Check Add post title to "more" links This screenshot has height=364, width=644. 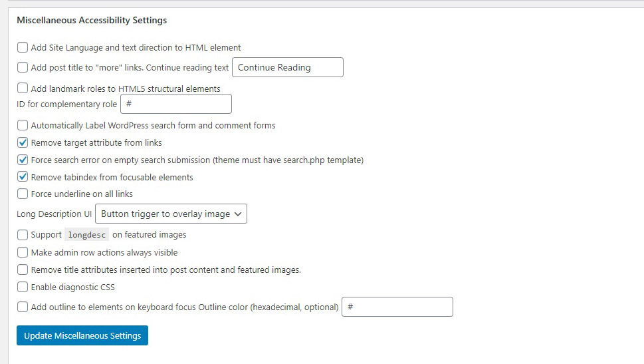(23, 67)
